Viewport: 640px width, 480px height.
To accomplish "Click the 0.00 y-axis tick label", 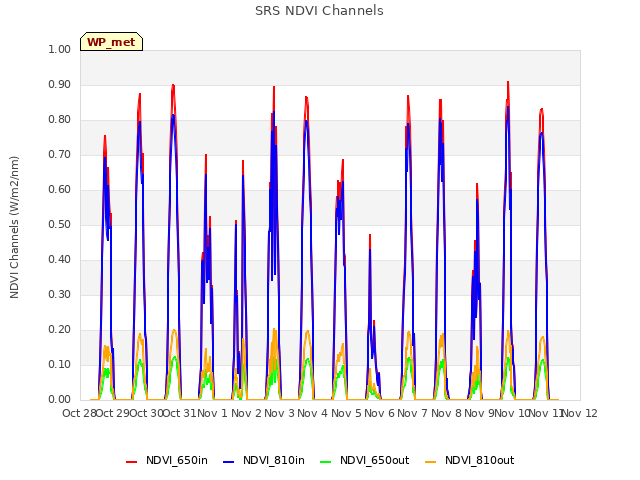I will click(60, 400).
